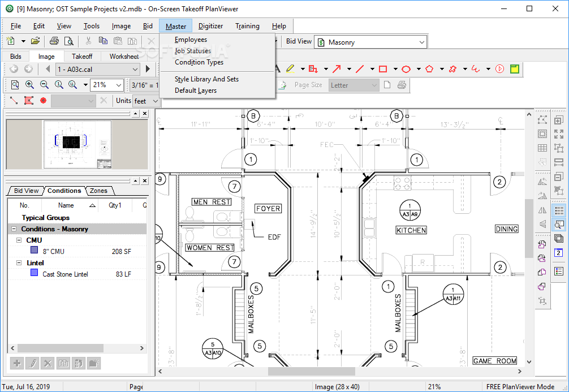Open Print Preview from the toolbar

tap(68, 41)
